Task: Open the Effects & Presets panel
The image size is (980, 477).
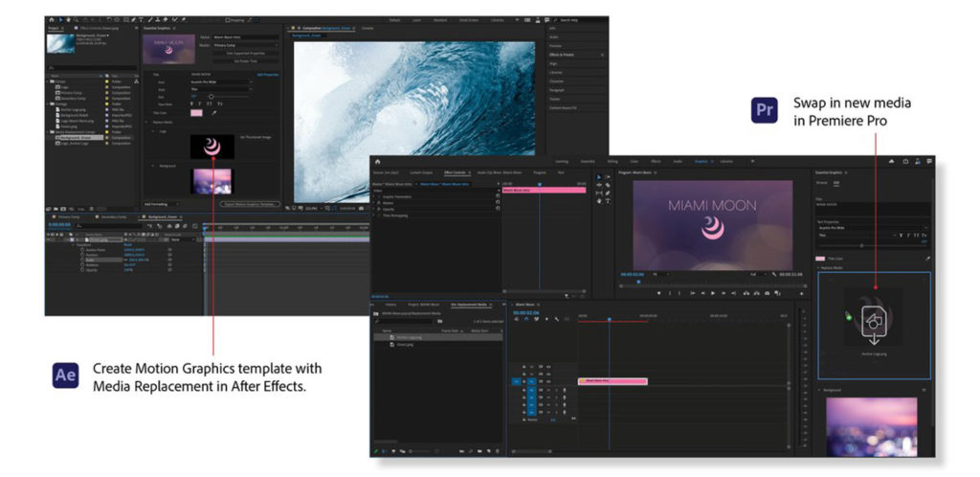Action: tap(560, 55)
